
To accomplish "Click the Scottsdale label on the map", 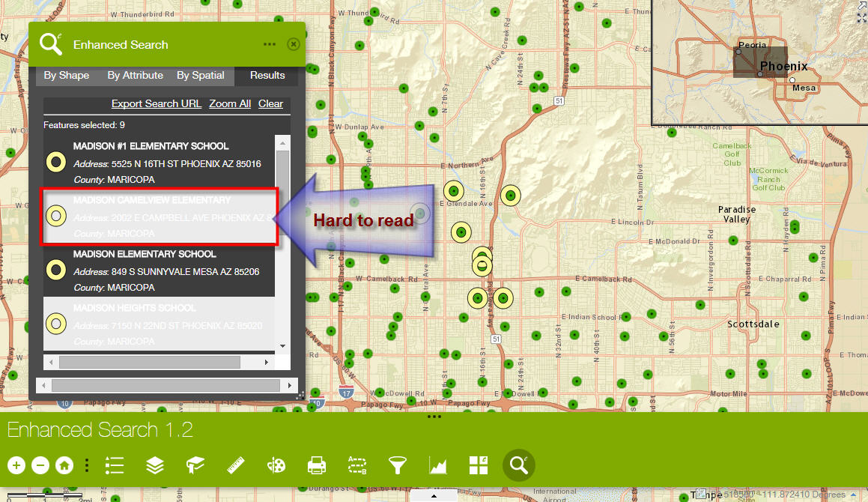I will (x=753, y=324).
